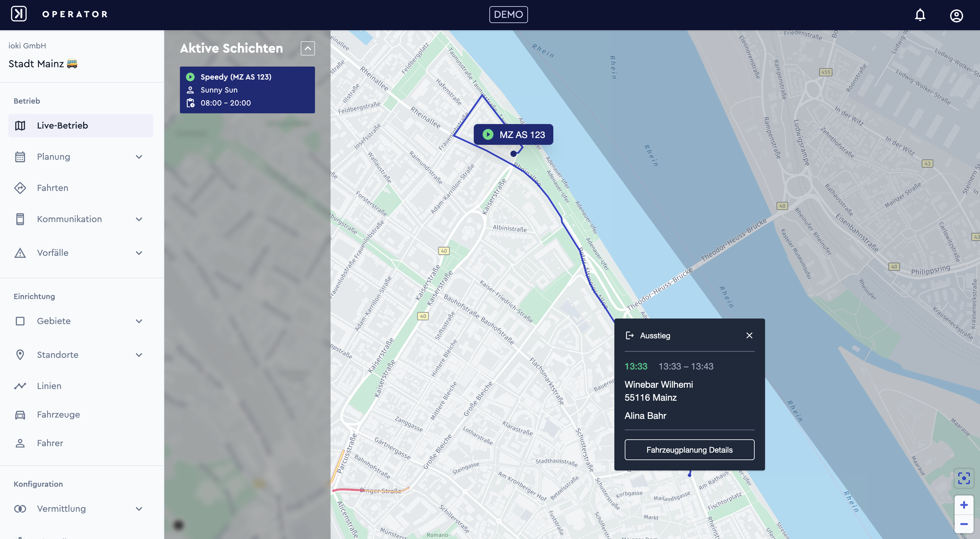Expand the Vermittlung chevron

point(139,509)
